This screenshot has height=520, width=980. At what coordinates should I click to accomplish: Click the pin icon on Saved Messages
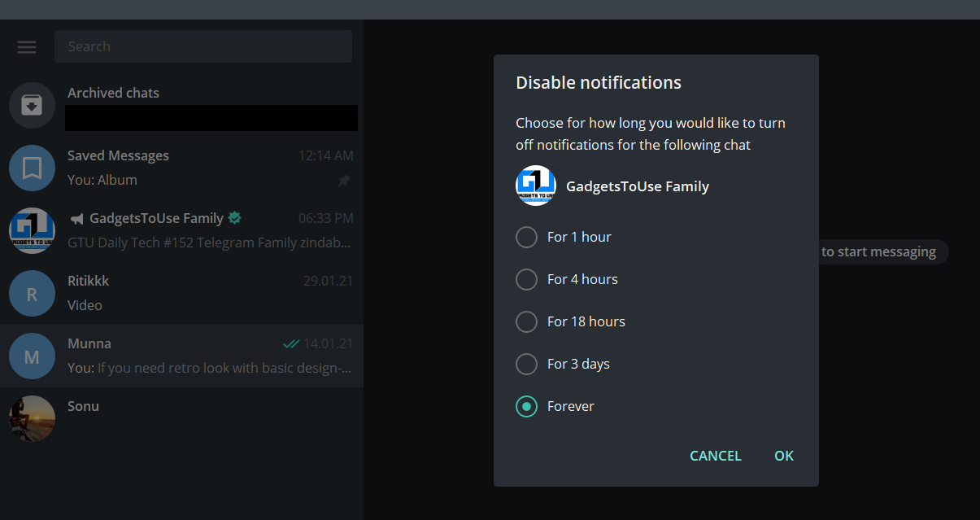coord(344,181)
